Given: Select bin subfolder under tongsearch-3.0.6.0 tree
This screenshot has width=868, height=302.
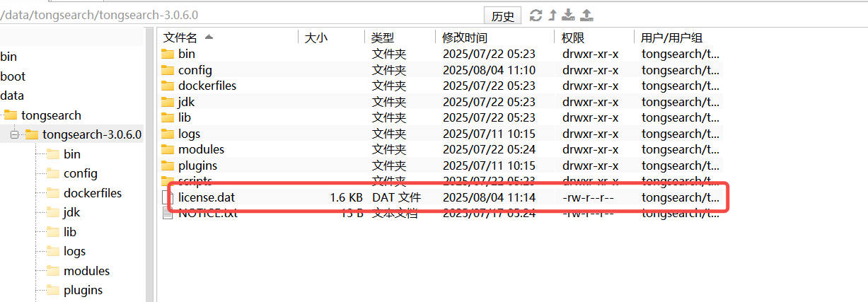Looking at the screenshot, I should [x=72, y=154].
